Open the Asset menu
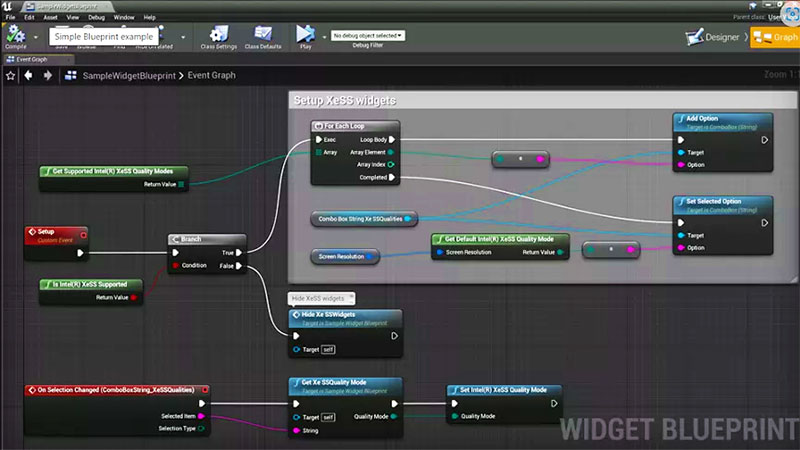This screenshot has width=800, height=450. pyautogui.click(x=51, y=17)
